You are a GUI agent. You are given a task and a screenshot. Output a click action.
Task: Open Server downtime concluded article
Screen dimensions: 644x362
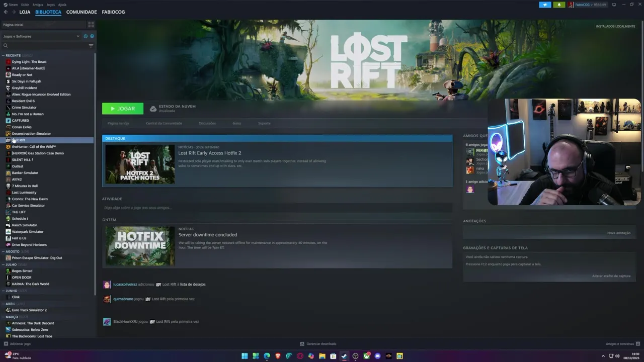coord(208,235)
